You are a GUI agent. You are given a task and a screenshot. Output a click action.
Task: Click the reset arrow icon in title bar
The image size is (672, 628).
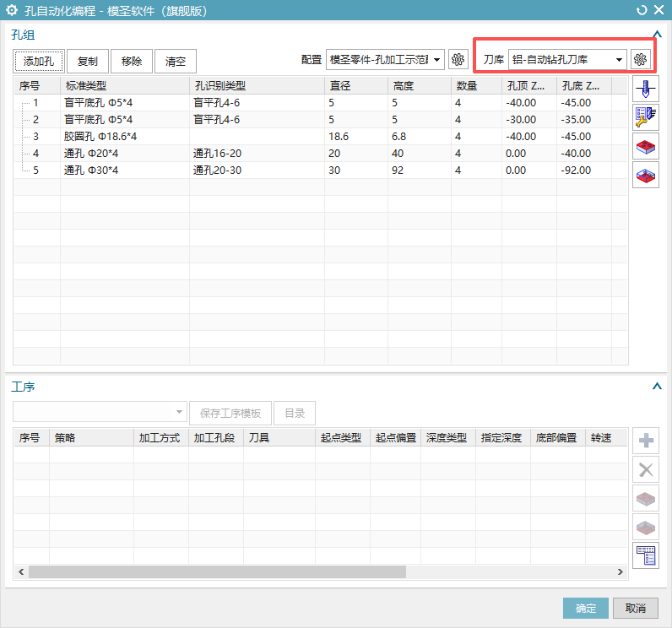pos(642,10)
